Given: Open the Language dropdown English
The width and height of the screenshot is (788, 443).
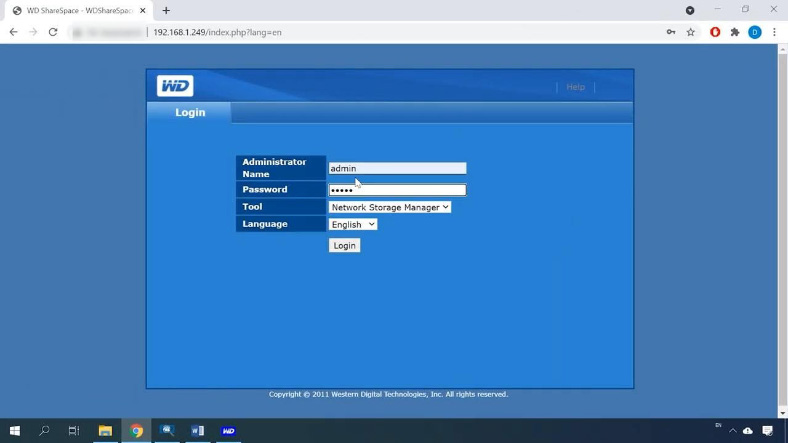Looking at the screenshot, I should pyautogui.click(x=353, y=225).
